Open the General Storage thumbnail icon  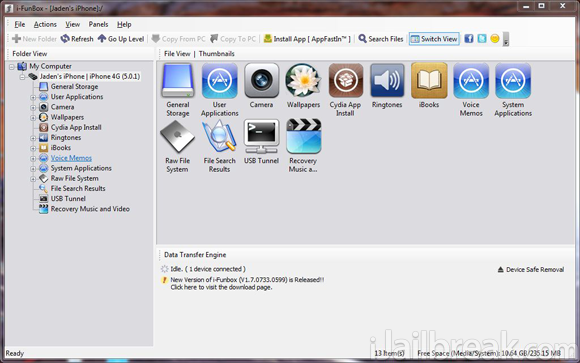[x=178, y=81]
